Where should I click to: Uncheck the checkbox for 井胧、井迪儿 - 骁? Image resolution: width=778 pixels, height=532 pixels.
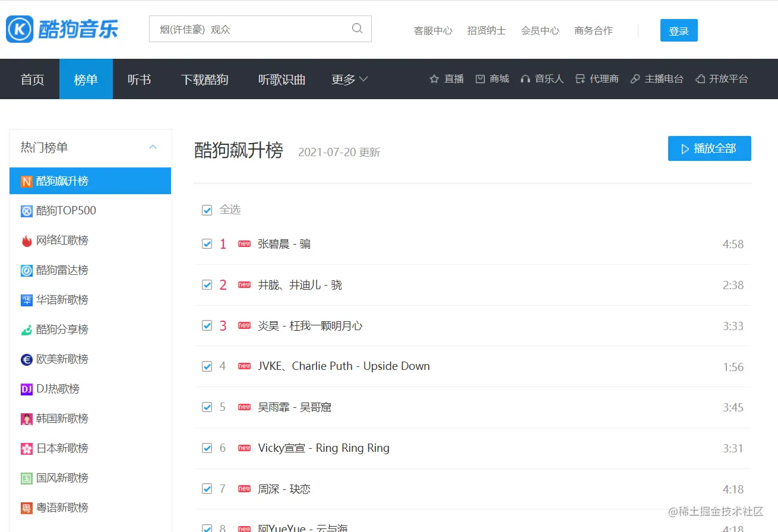click(207, 284)
